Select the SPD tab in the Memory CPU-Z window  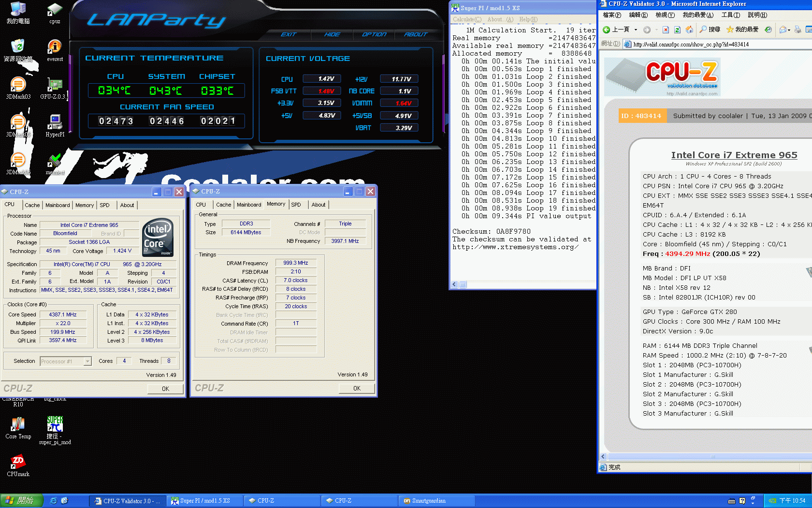tap(296, 205)
